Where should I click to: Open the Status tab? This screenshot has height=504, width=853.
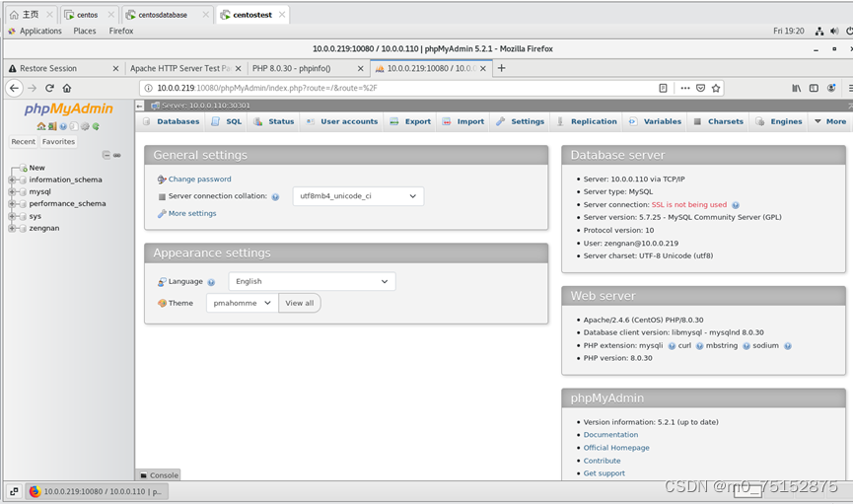[x=273, y=121]
